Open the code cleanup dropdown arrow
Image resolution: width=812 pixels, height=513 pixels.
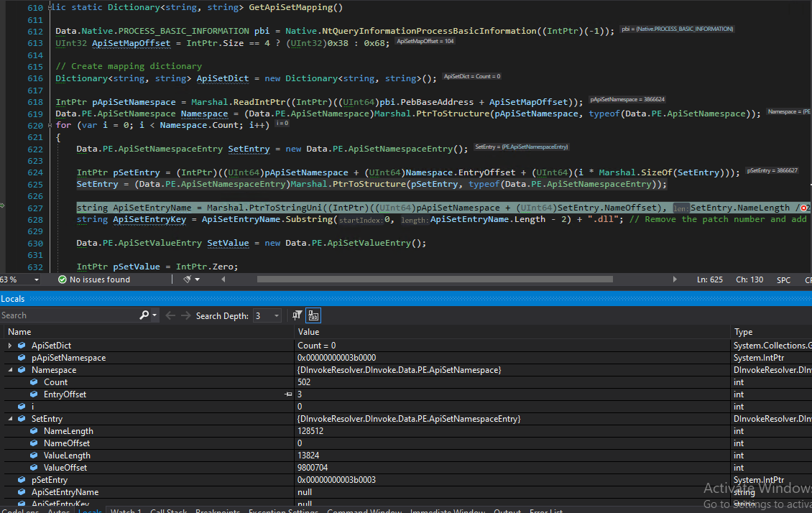point(198,279)
